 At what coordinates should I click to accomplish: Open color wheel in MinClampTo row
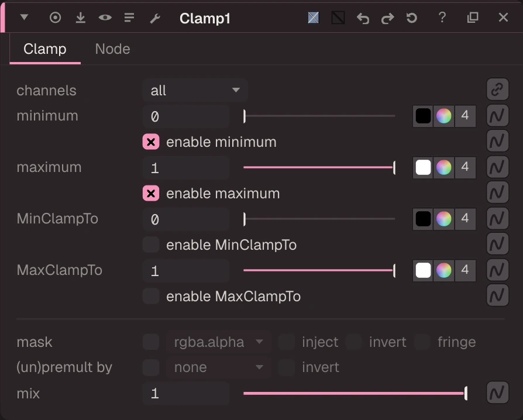click(443, 219)
